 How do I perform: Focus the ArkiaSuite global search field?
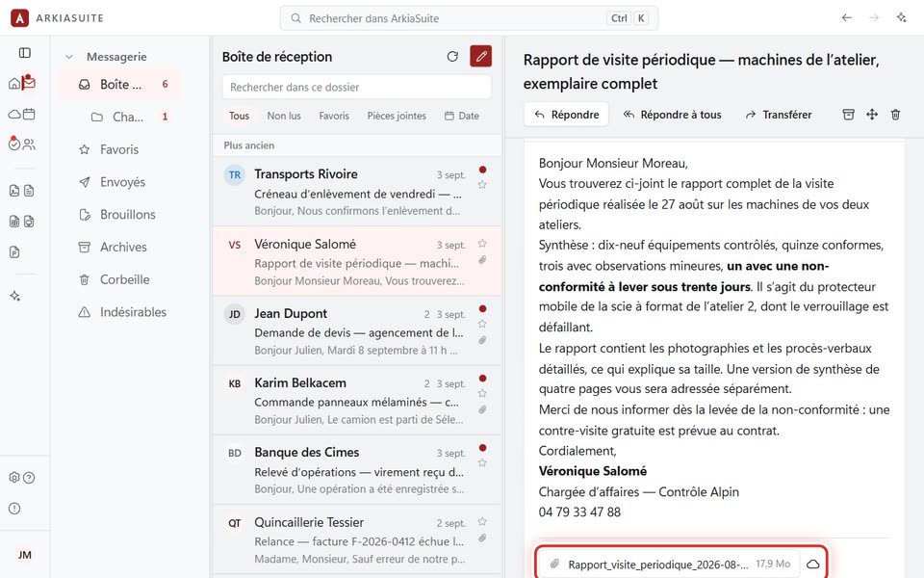(x=469, y=18)
